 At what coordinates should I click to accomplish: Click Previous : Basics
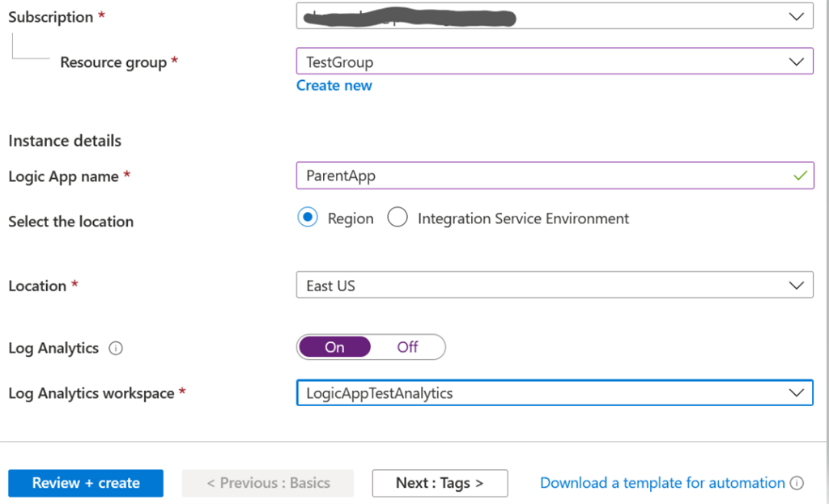[x=267, y=483]
